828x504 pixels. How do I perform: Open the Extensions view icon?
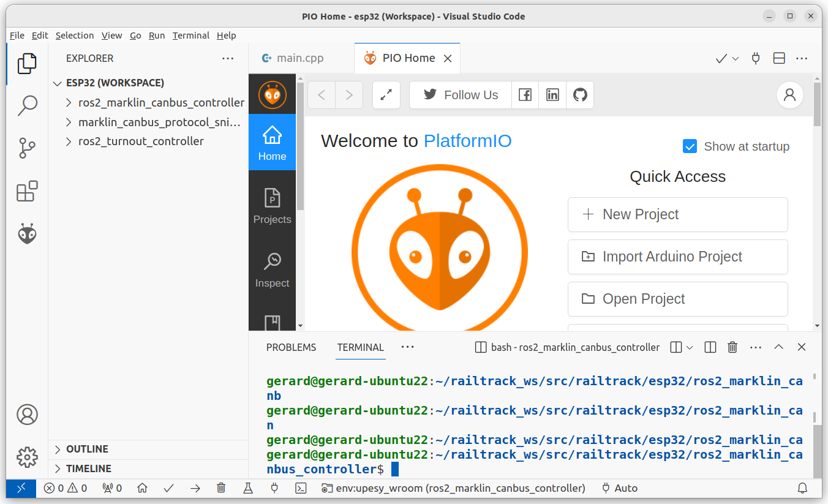(27, 191)
